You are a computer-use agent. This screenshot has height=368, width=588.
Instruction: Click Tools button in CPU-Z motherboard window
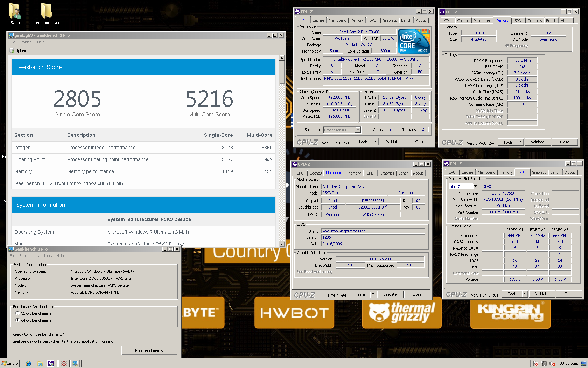[360, 294]
